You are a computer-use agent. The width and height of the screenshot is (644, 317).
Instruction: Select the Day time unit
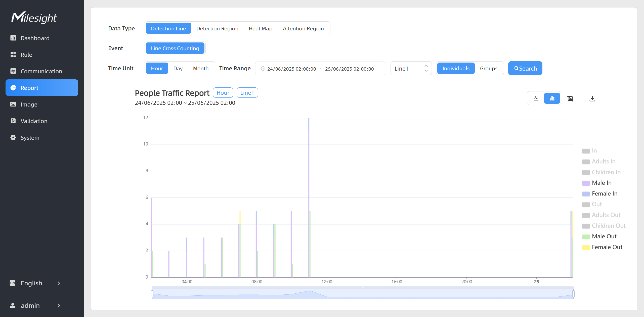(x=178, y=69)
